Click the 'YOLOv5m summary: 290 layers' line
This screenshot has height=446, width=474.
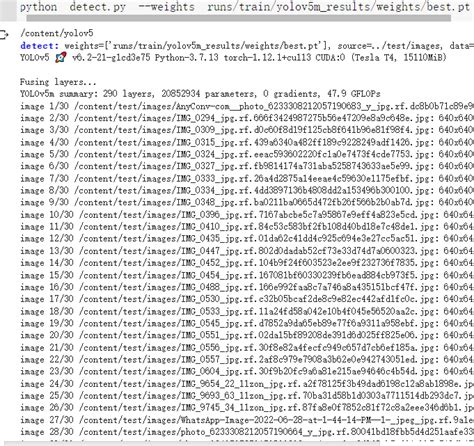(x=200, y=94)
